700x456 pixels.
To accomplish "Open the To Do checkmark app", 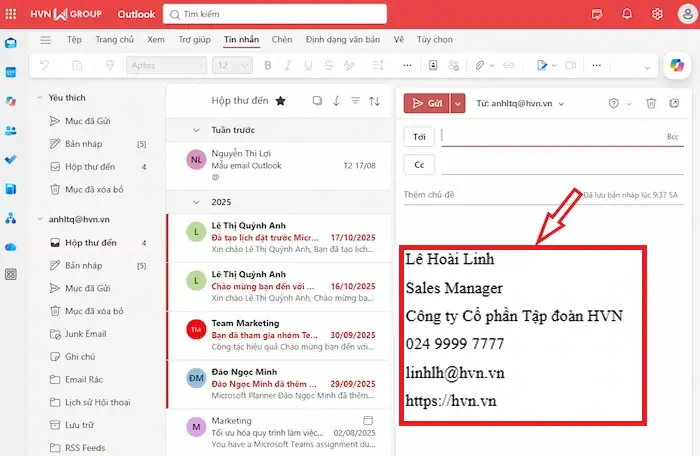I will [11, 159].
